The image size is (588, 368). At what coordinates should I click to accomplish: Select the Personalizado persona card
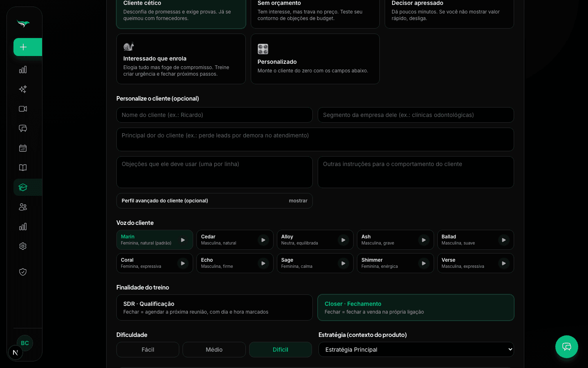(315, 59)
